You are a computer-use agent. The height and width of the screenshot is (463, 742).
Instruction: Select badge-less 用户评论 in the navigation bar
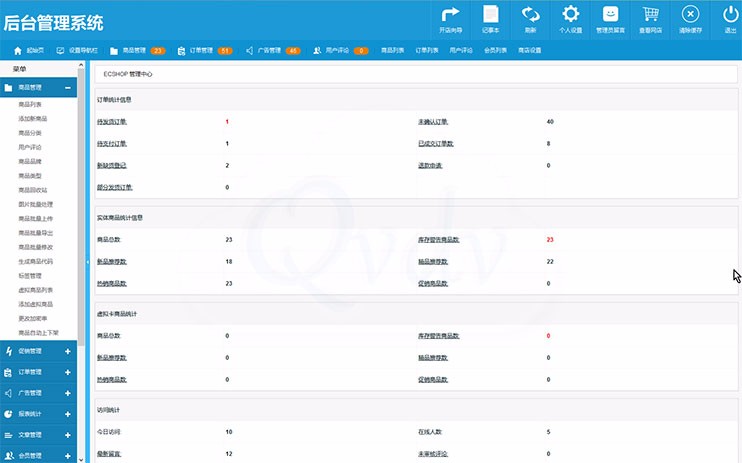461,50
